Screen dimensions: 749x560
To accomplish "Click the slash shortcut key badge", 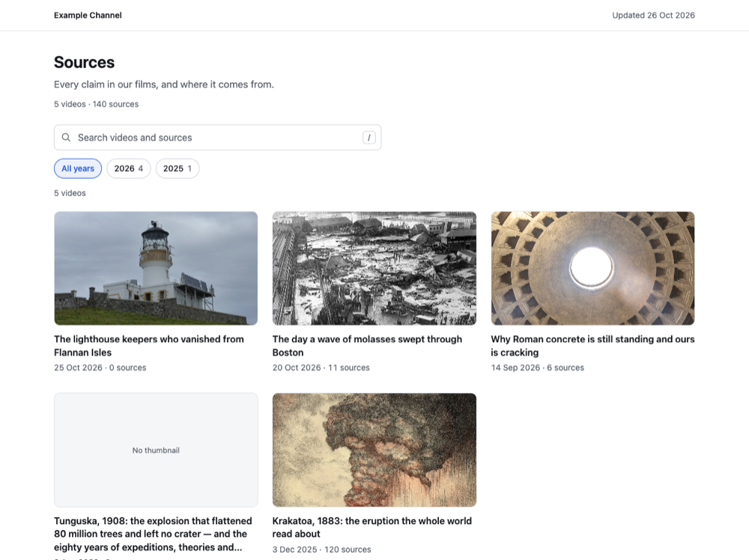I will (369, 138).
